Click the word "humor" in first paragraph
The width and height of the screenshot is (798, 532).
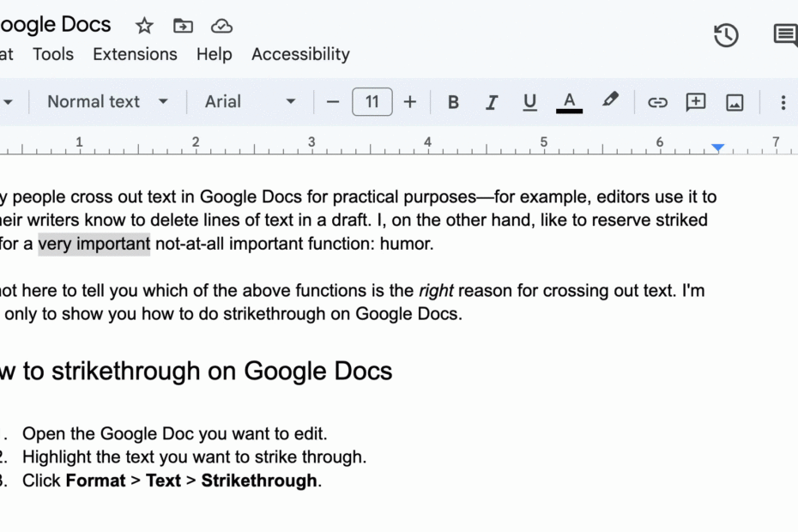click(x=404, y=244)
